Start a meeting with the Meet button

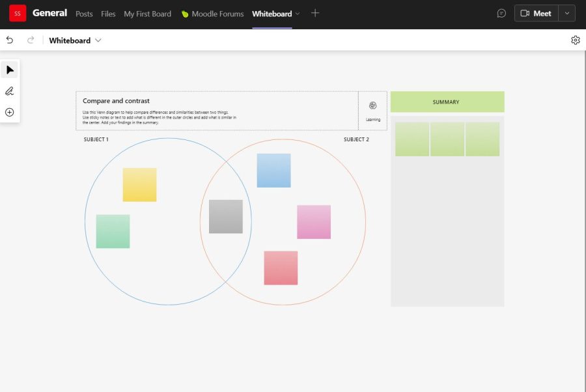536,13
